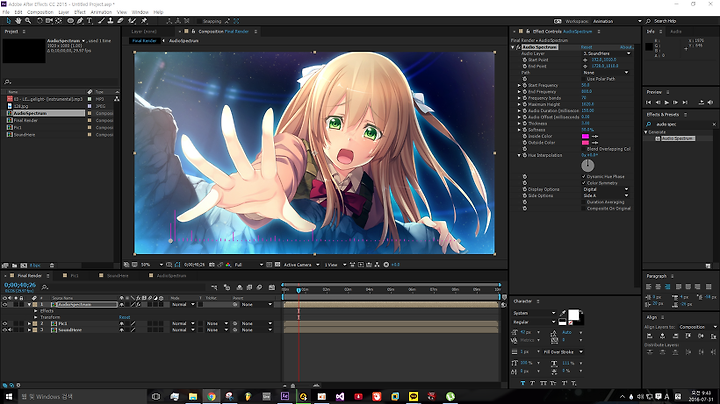Select the Zoom magnifier tool
The width and height of the screenshot is (720, 404).
click(28, 21)
